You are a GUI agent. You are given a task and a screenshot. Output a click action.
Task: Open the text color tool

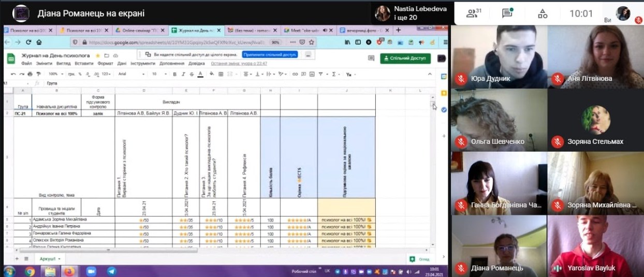pos(200,74)
